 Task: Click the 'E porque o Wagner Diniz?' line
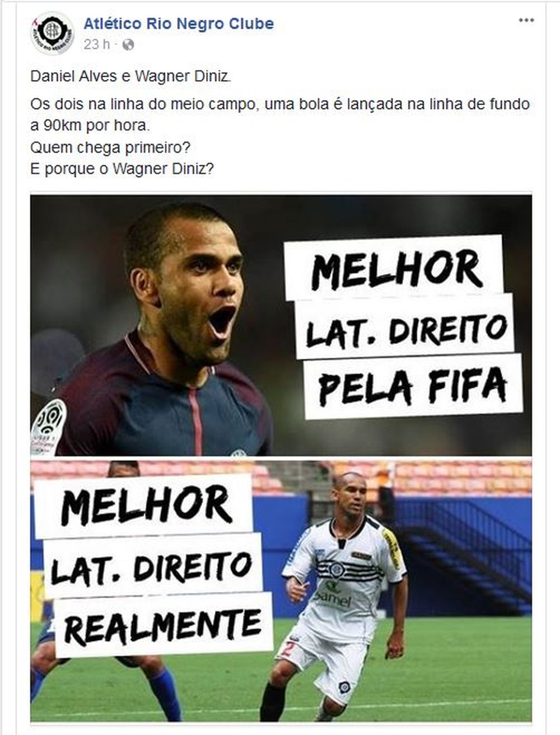pyautogui.click(x=122, y=168)
